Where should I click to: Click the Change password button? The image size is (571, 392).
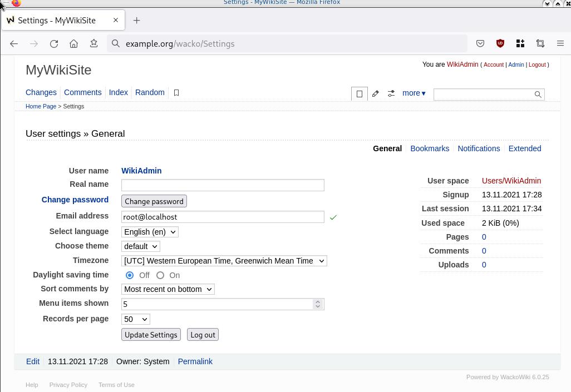(154, 201)
